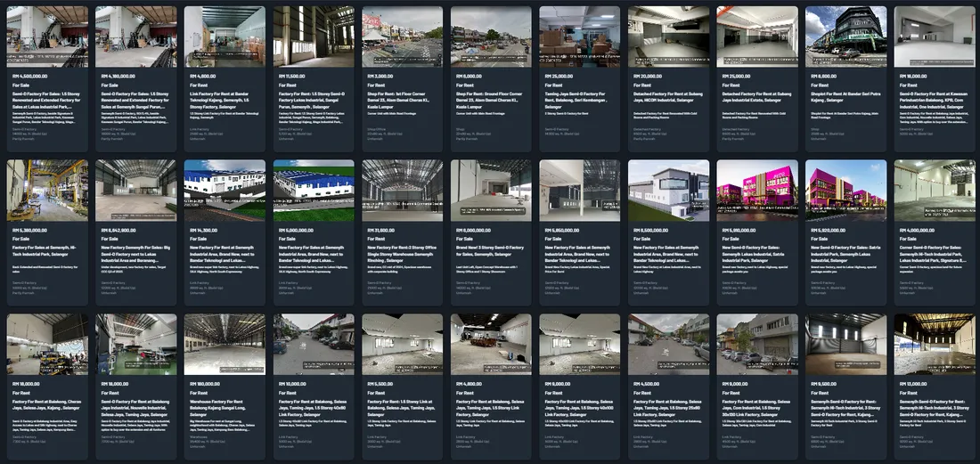Image resolution: width=980 pixels, height=464 pixels.
Task: Click 'For Rent' on the RM 180,000.00 card
Action: pyautogui.click(x=198, y=393)
